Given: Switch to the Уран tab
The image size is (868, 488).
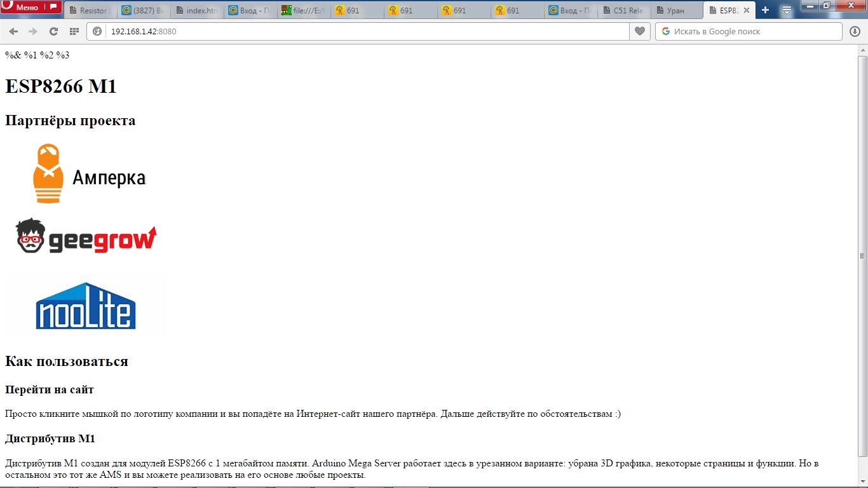Looking at the screenshot, I should pos(676,11).
